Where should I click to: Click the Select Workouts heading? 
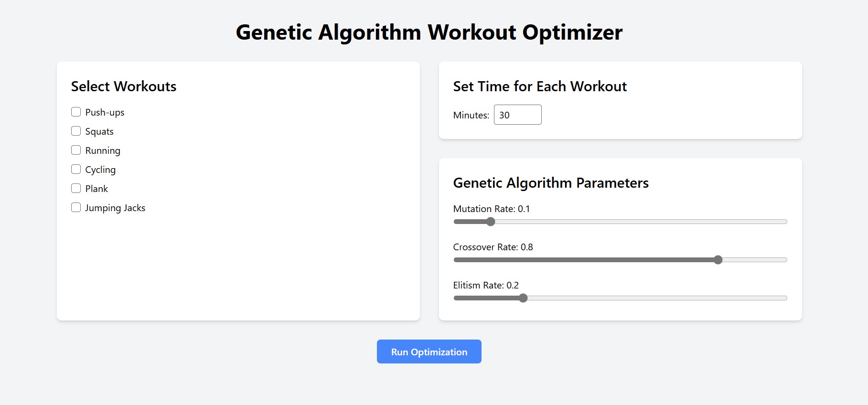pos(124,86)
